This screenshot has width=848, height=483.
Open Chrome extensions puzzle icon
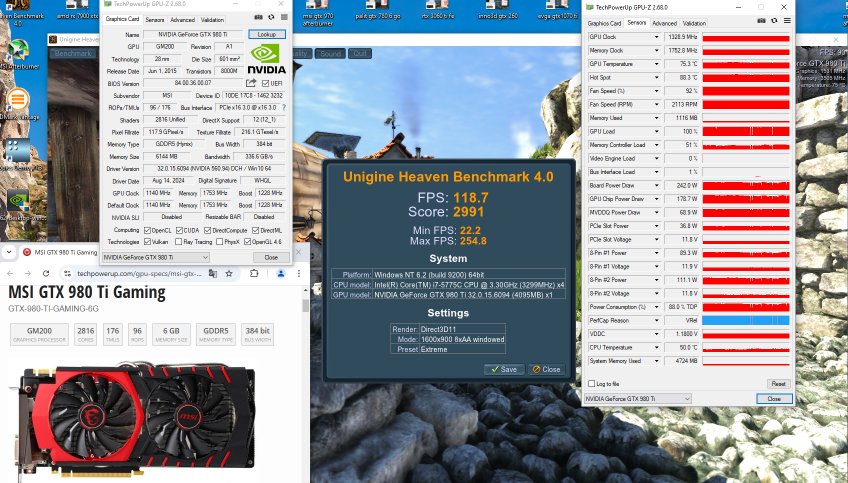[x=254, y=274]
